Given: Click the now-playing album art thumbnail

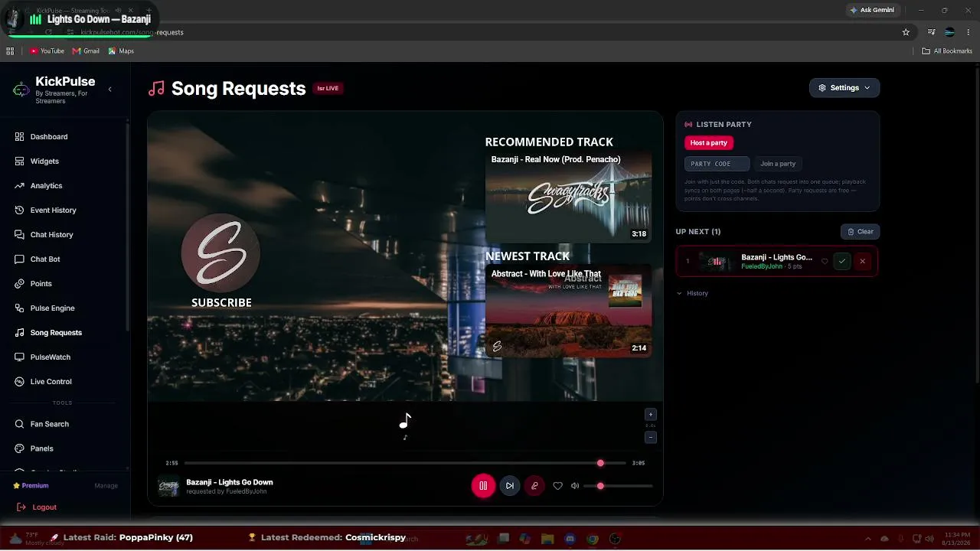Looking at the screenshot, I should coord(168,487).
